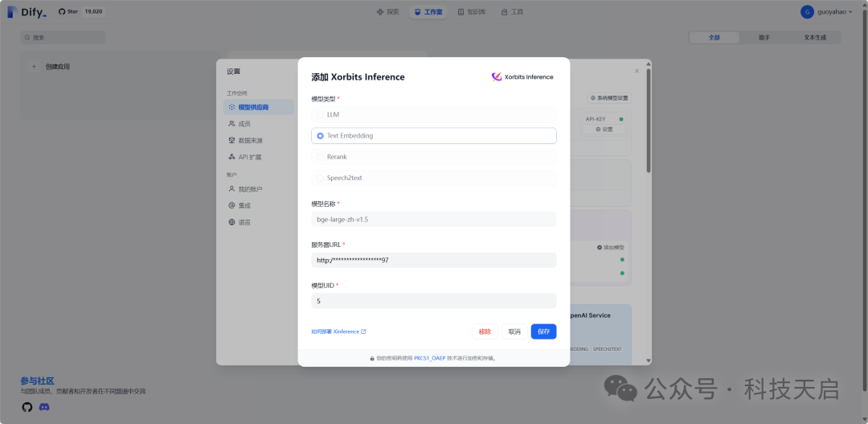Click the red Remove (移除) button
Viewport: 868px width, 424px height.
coord(485,331)
